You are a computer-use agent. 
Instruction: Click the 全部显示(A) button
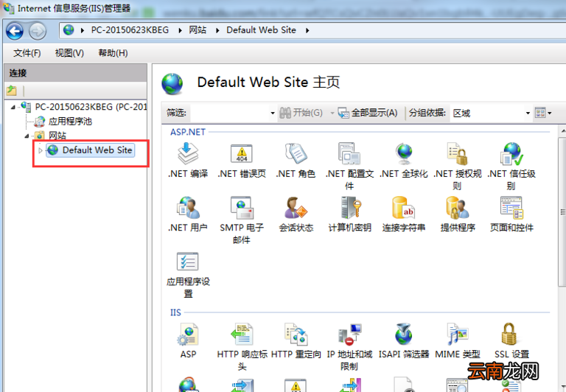368,113
